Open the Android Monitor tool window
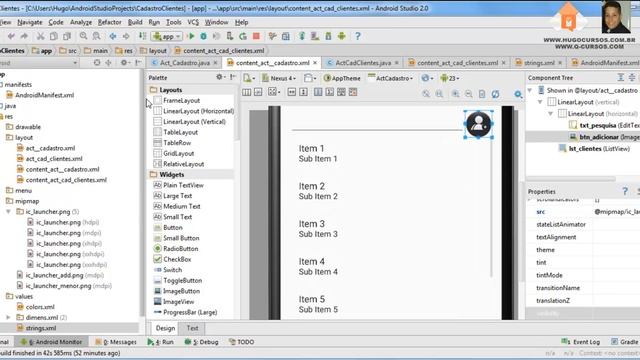Image resolution: width=640 pixels, height=360 pixels. 51,342
